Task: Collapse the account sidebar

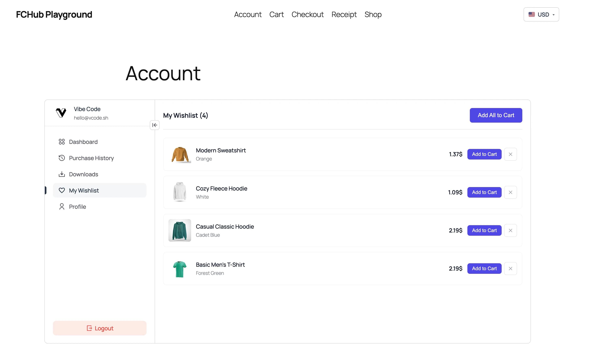Action: click(155, 125)
